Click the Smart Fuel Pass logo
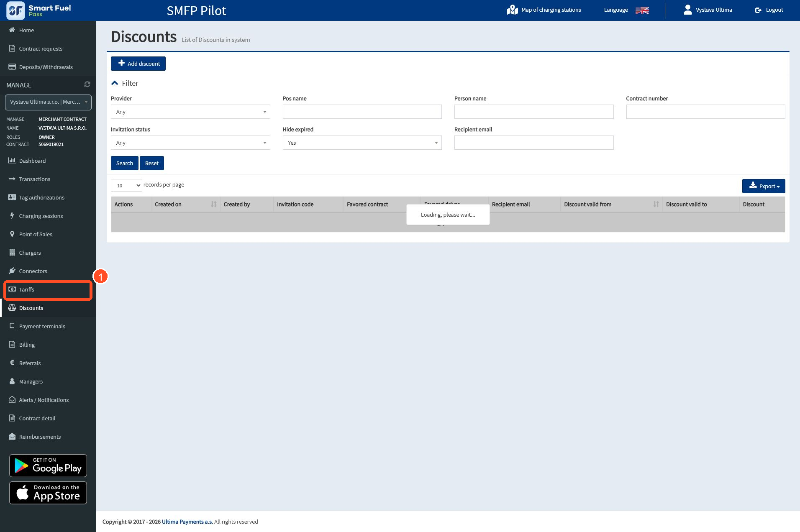This screenshot has height=532, width=800. click(39, 10)
